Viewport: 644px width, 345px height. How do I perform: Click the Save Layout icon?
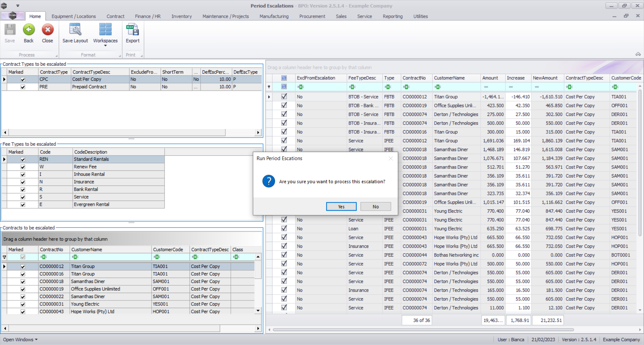pos(75,30)
